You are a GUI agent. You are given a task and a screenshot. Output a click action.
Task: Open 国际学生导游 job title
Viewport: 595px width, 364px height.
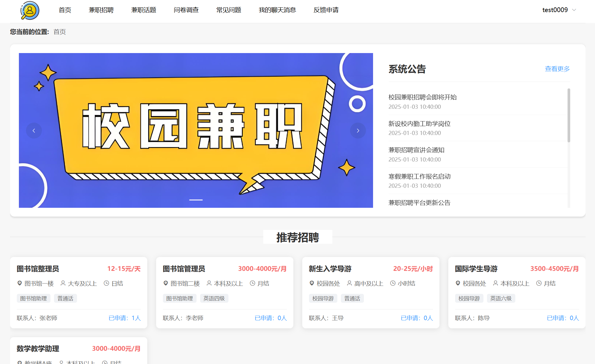tap(476, 269)
